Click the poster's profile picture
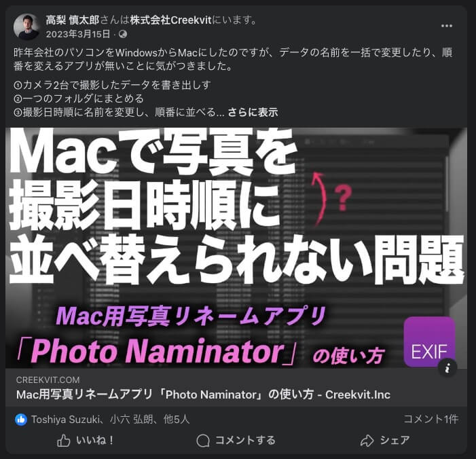 tap(26, 26)
